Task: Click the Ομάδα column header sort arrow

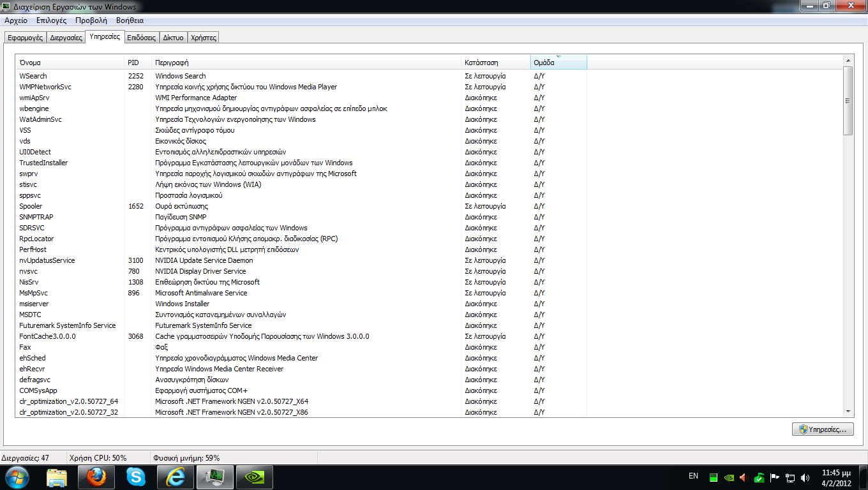Action: point(558,57)
